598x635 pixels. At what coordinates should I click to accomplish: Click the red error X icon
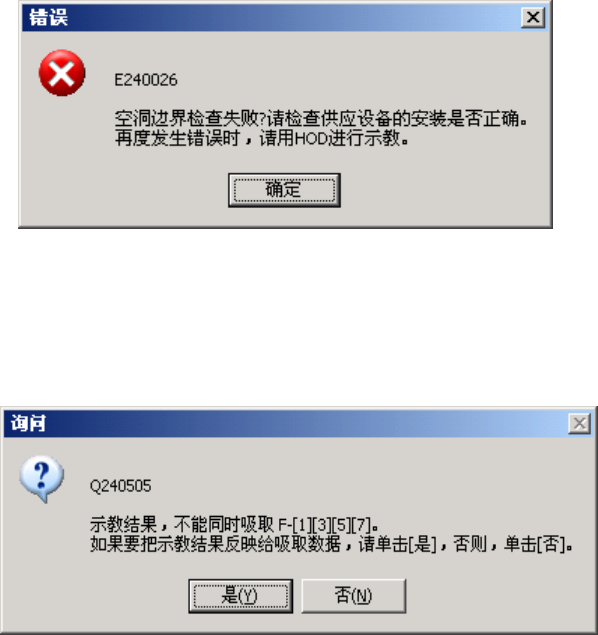(x=62, y=73)
